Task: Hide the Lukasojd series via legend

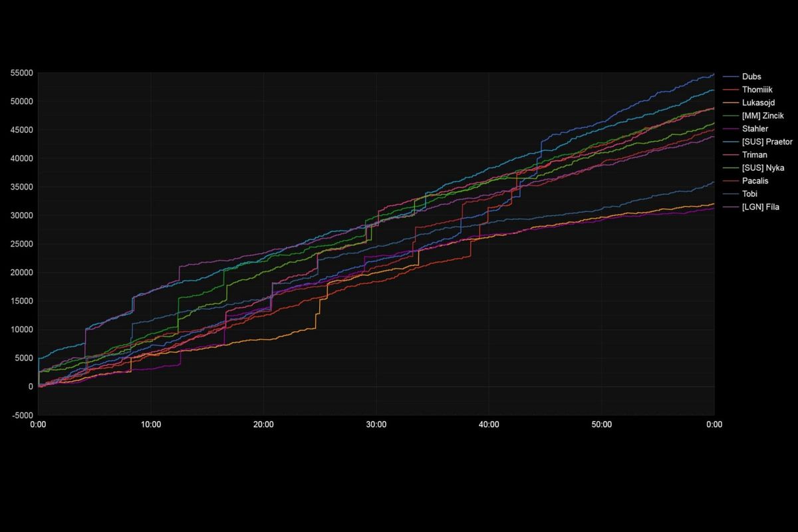Action: [x=749, y=103]
